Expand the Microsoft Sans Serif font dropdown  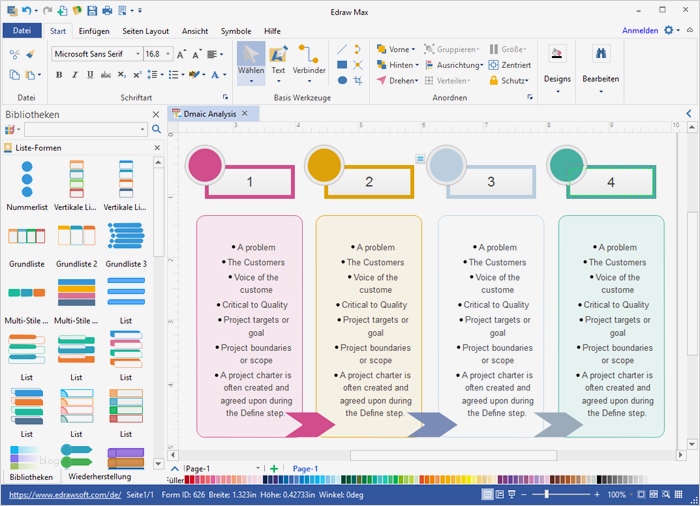click(138, 54)
